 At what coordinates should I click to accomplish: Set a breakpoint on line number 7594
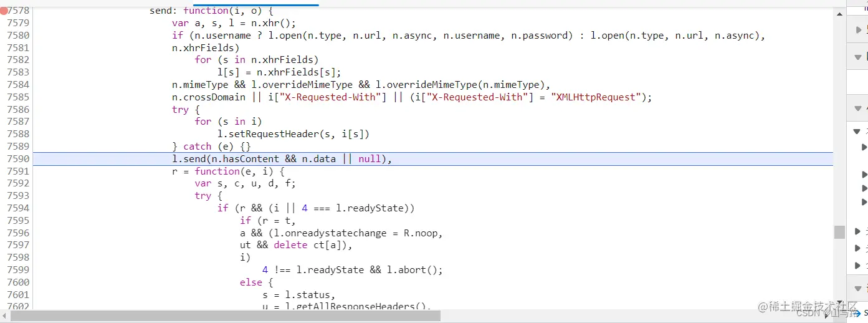(x=18, y=208)
